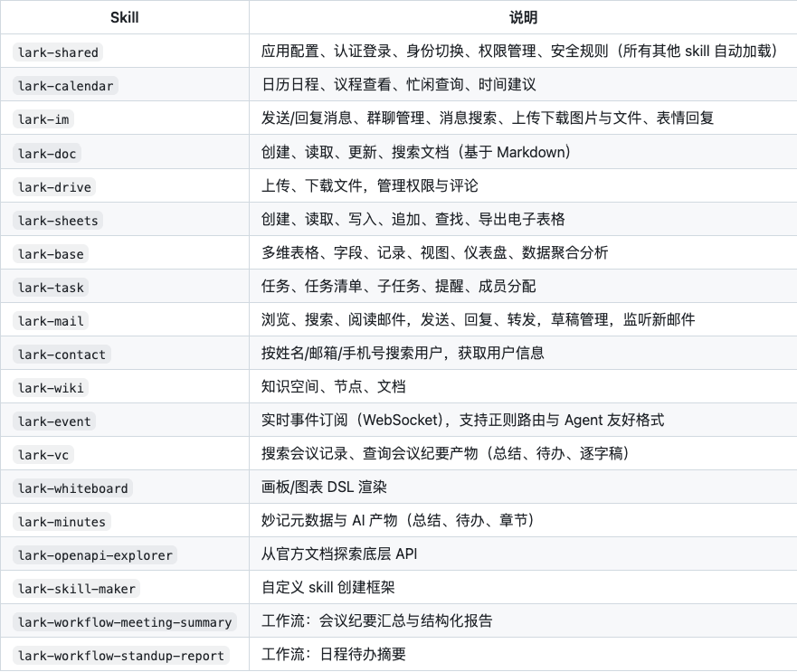Select the lark-base skill name
This screenshot has width=797, height=672.
tap(51, 253)
